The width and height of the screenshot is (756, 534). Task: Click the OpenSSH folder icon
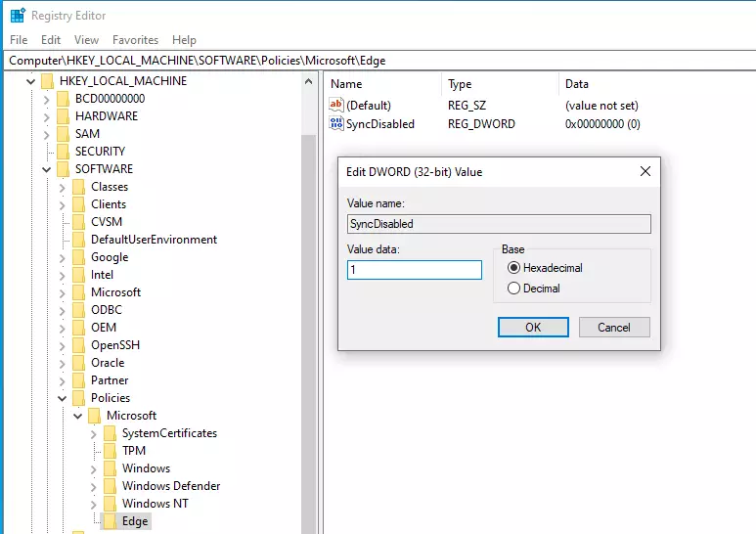pyautogui.click(x=78, y=345)
